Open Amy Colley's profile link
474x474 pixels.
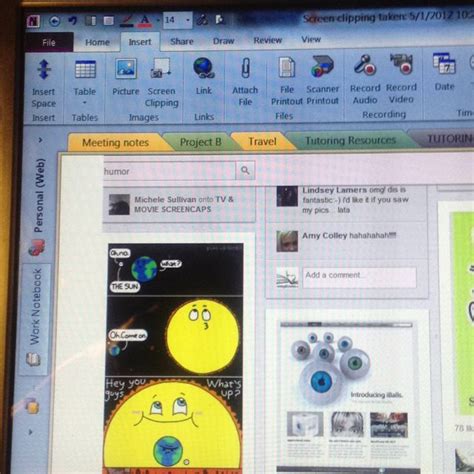click(x=325, y=236)
